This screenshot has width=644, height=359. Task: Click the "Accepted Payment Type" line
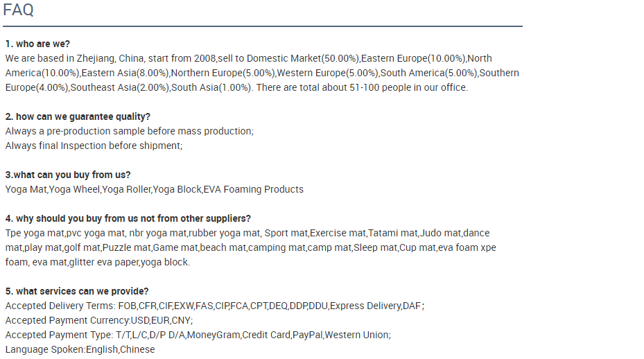(x=198, y=335)
